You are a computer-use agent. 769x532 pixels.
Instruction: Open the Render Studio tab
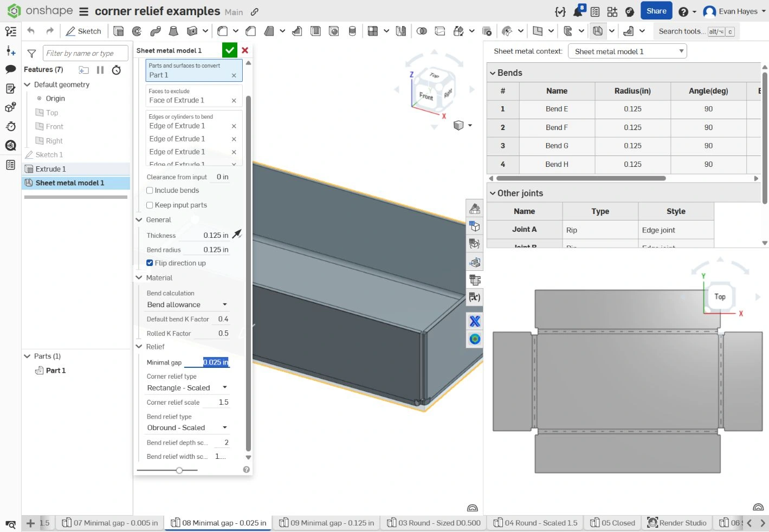677,523
